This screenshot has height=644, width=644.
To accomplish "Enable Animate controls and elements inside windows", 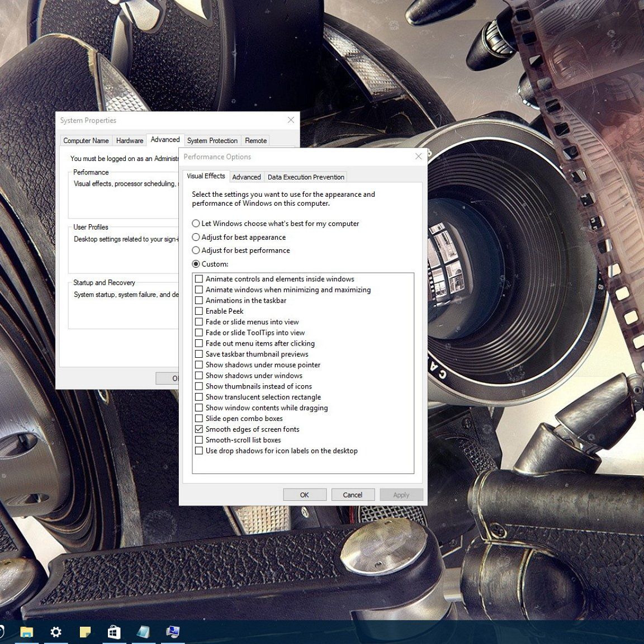I will [198, 279].
